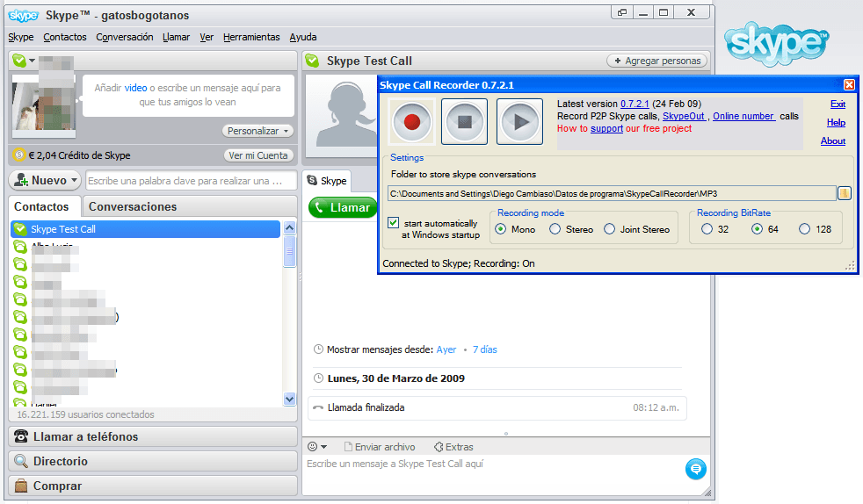Image resolution: width=863 pixels, height=504 pixels.
Task: Open the Skype menu
Action: [21, 37]
